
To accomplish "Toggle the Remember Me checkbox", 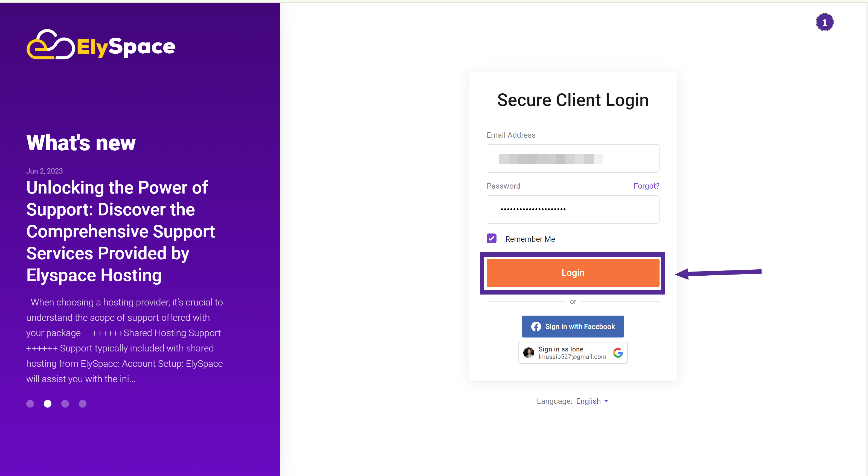I will coord(491,239).
